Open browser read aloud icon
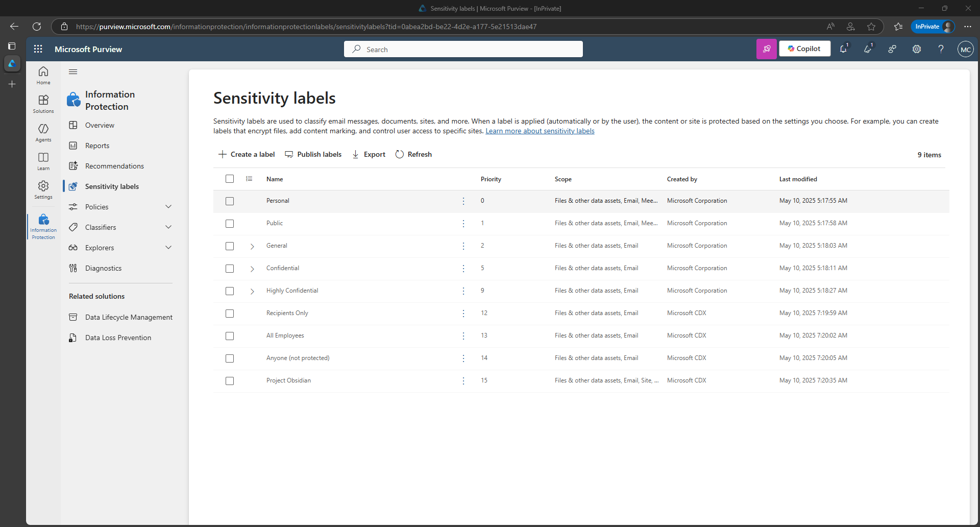The height and width of the screenshot is (527, 980). point(830,27)
